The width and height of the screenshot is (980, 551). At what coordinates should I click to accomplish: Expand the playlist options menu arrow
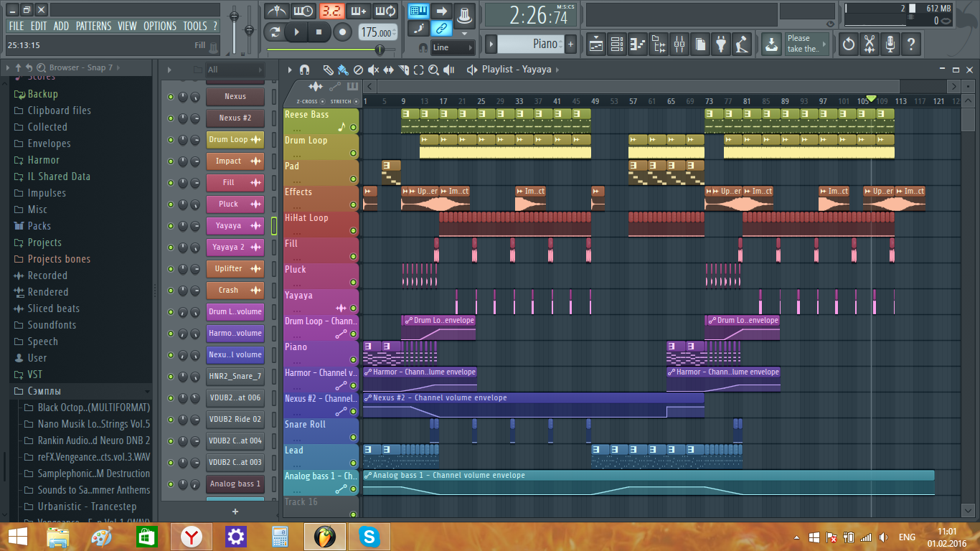pyautogui.click(x=290, y=70)
